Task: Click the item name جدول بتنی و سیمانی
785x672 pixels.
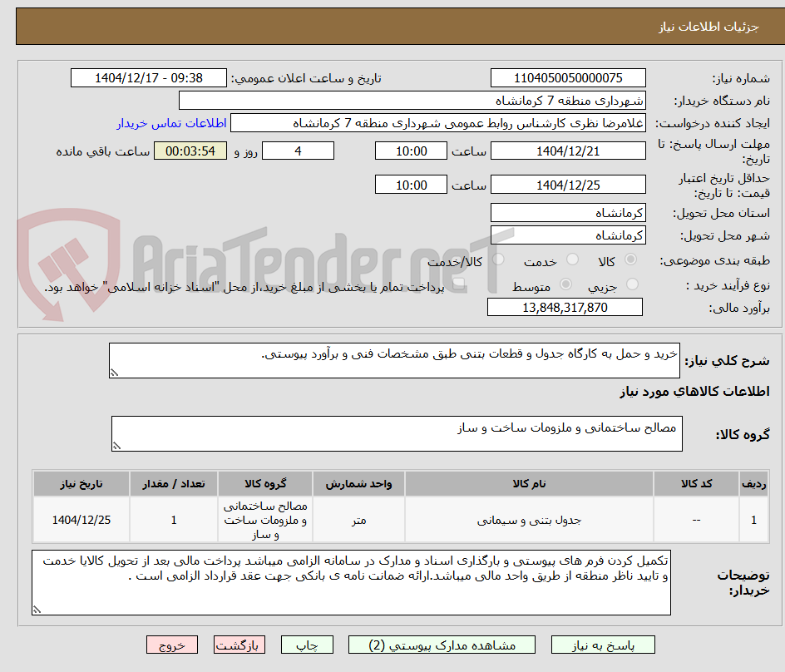Action: (529, 521)
